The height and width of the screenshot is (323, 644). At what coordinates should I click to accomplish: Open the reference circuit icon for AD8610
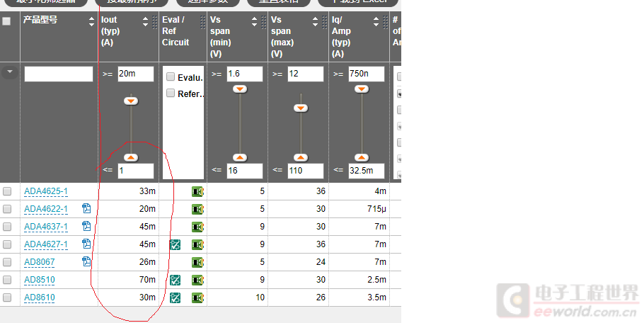pyautogui.click(x=176, y=297)
